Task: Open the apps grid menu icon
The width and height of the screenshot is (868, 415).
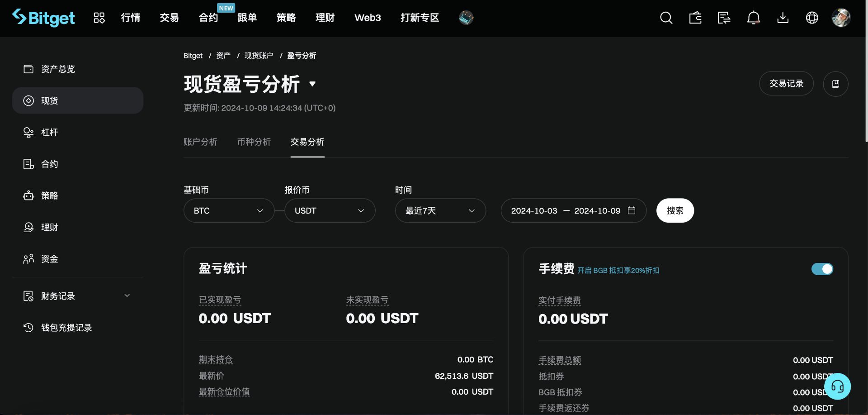Action: 99,18
